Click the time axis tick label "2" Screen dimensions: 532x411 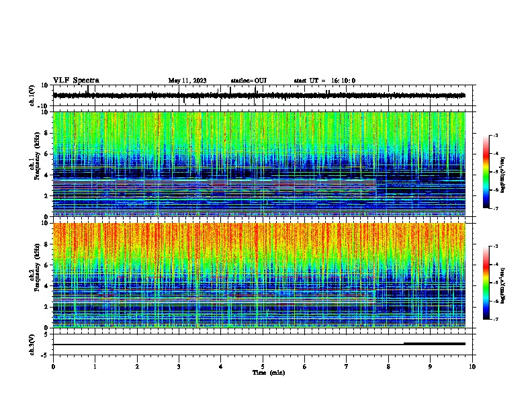click(x=137, y=367)
